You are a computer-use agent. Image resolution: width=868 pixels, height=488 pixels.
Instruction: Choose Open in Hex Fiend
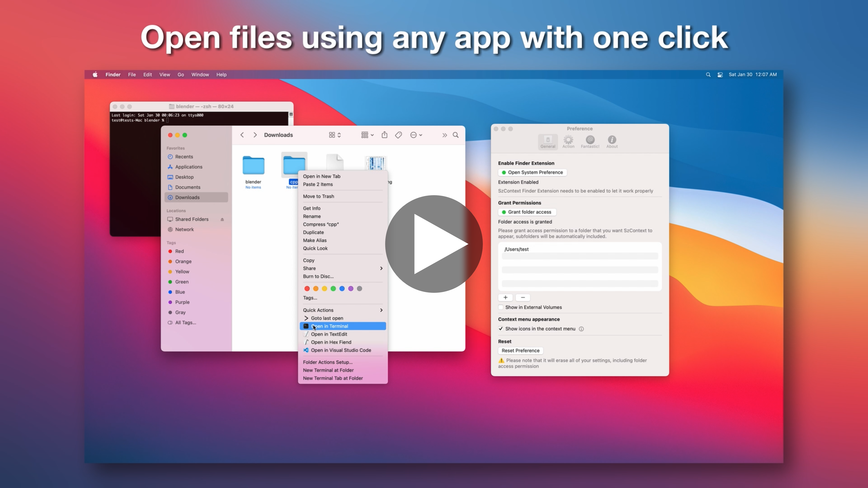pyautogui.click(x=343, y=342)
